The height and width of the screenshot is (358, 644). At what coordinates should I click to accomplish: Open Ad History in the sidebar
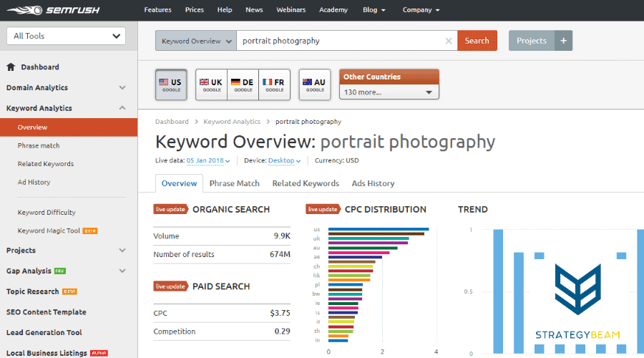tap(34, 182)
